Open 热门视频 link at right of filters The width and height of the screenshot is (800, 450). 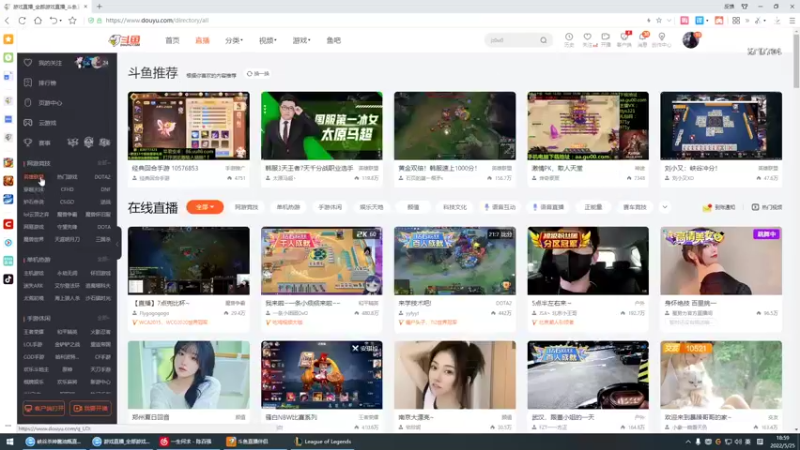click(767, 207)
